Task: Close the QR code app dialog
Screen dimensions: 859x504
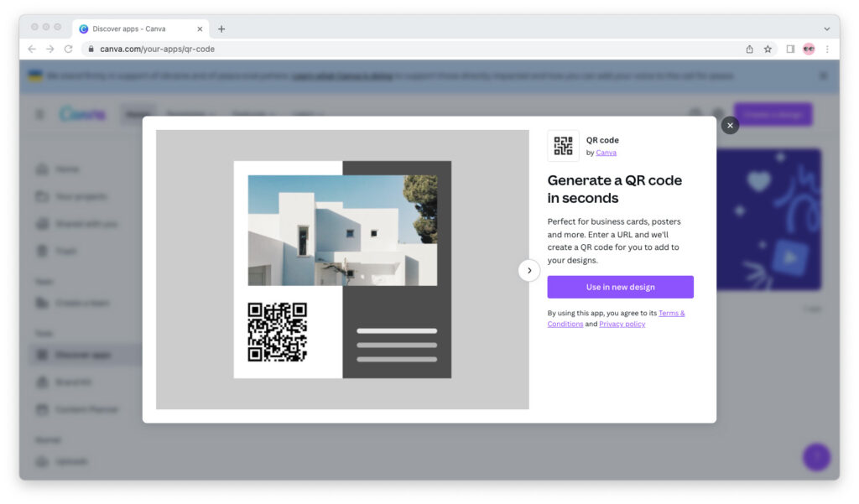Action: pos(730,126)
